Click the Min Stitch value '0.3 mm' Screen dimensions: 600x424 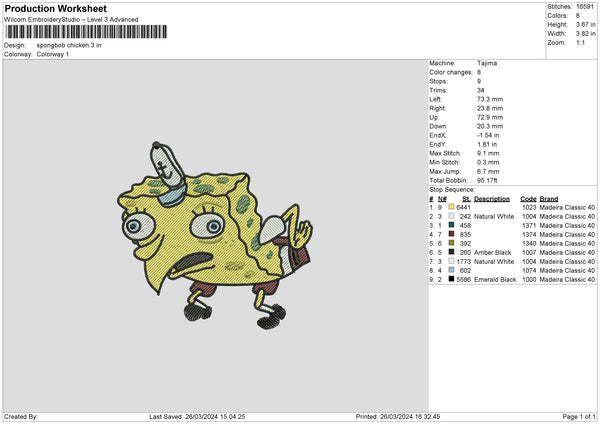click(488, 162)
